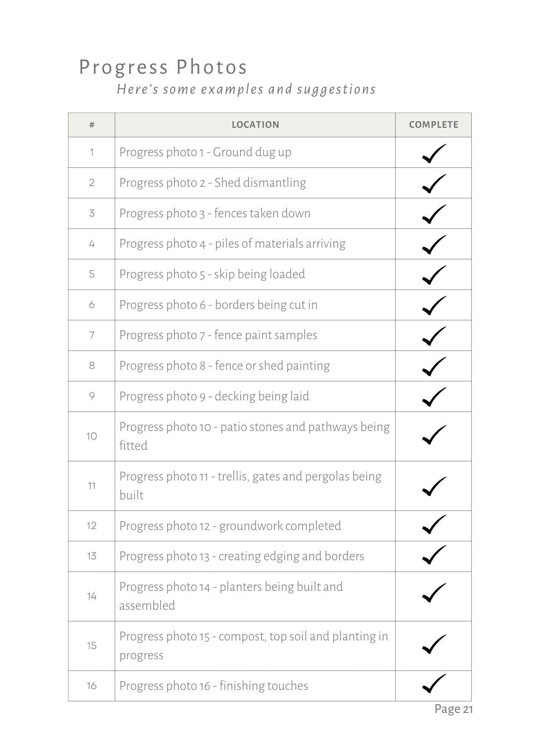Click the finishing touches checkmark
534x756 pixels.
click(434, 684)
